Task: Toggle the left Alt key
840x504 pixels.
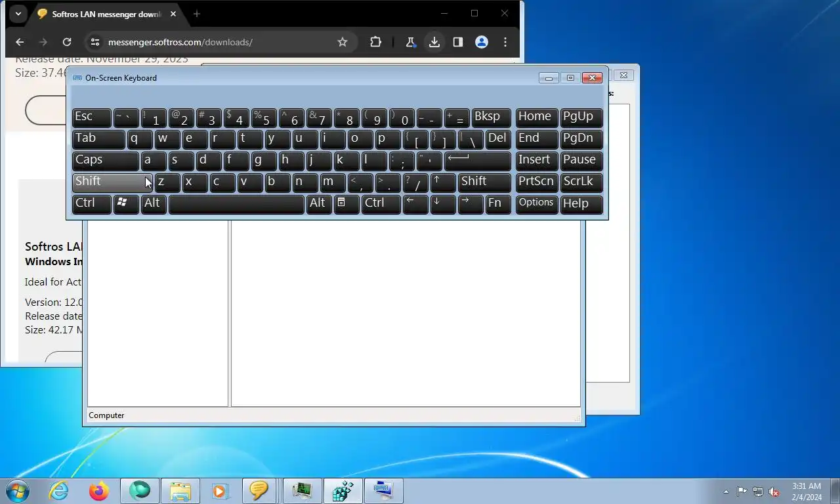Action: point(154,204)
